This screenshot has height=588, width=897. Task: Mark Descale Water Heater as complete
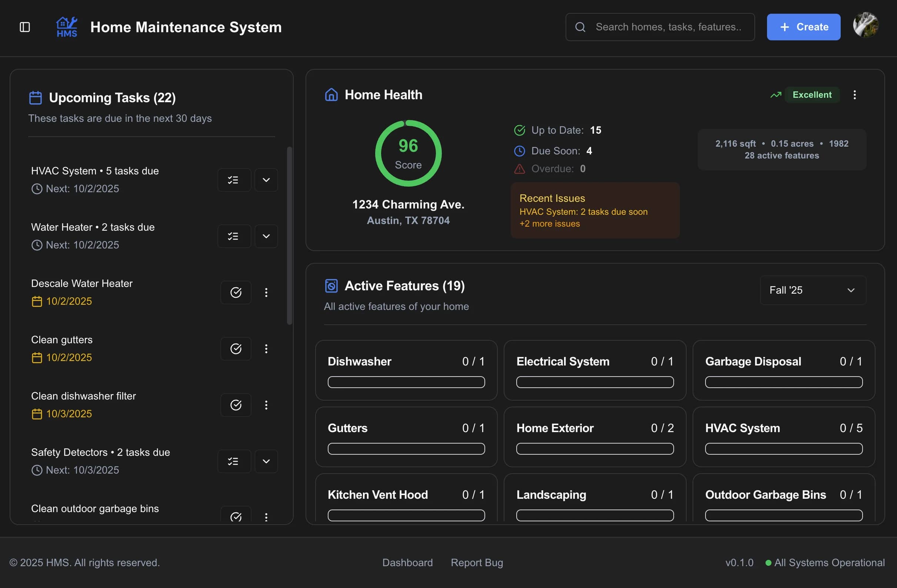[x=236, y=293]
